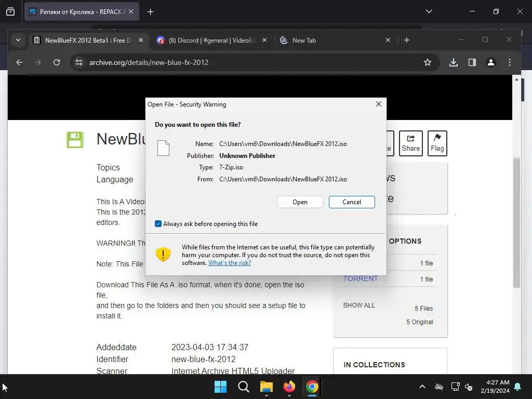The height and width of the screenshot is (399, 532).
Task: Click the blank file icon in dialog
Action: [x=163, y=148]
